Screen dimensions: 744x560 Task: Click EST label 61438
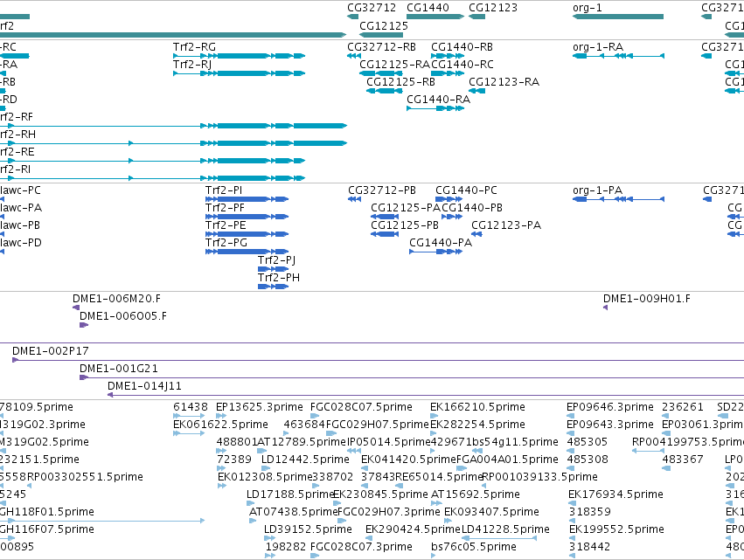tap(191, 407)
